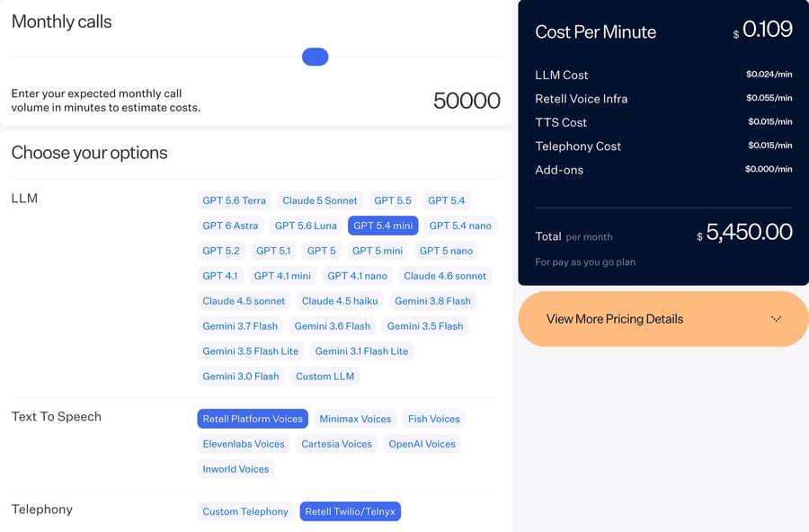Click the Retell Voice Infra $0.055/min value
This screenshot has width=809, height=532.
tap(769, 98)
